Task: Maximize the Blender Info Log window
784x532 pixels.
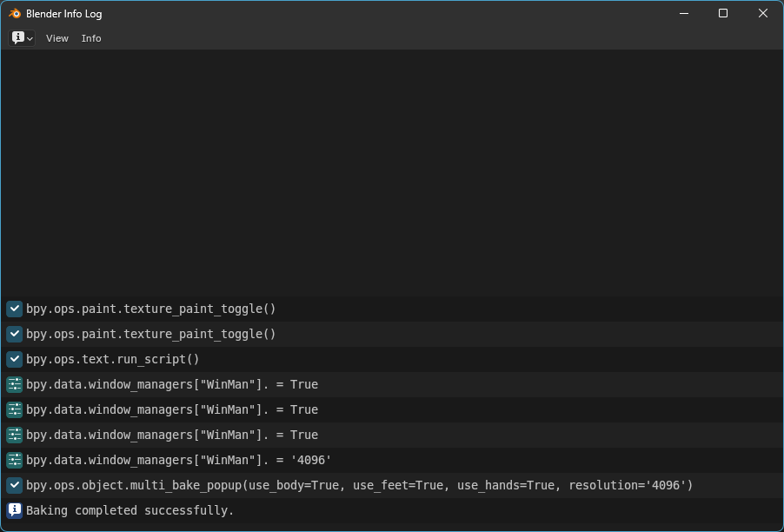Action: click(722, 13)
